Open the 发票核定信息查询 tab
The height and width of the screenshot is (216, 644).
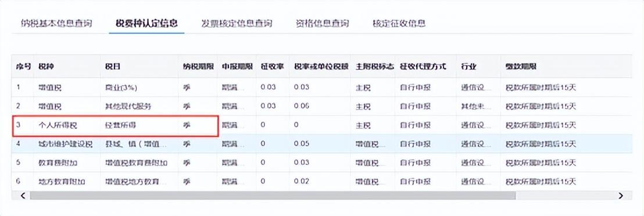tap(237, 23)
